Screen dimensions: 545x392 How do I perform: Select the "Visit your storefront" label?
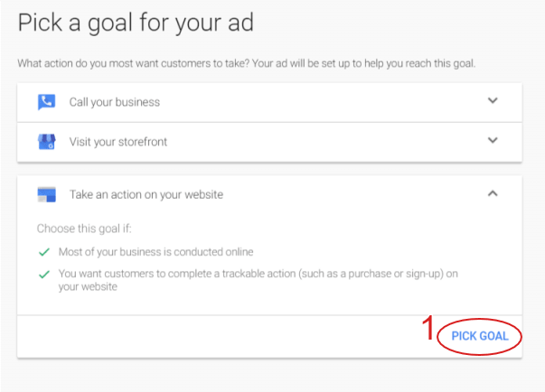point(118,142)
